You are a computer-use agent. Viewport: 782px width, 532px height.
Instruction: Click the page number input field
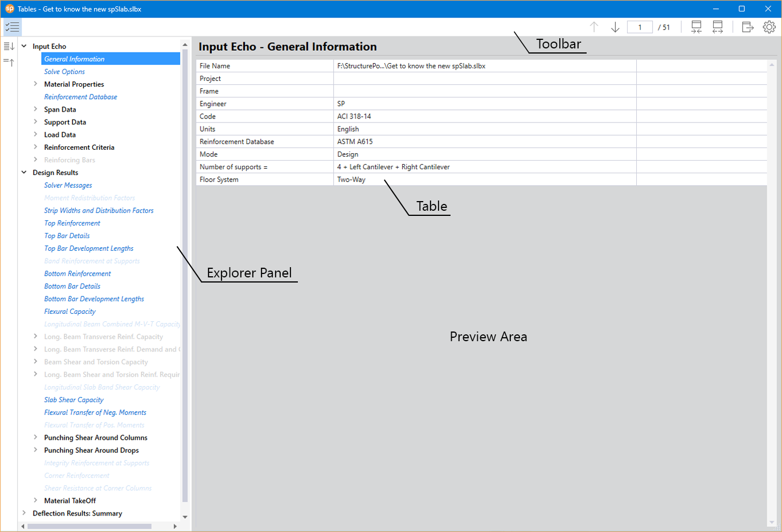pyautogui.click(x=640, y=27)
